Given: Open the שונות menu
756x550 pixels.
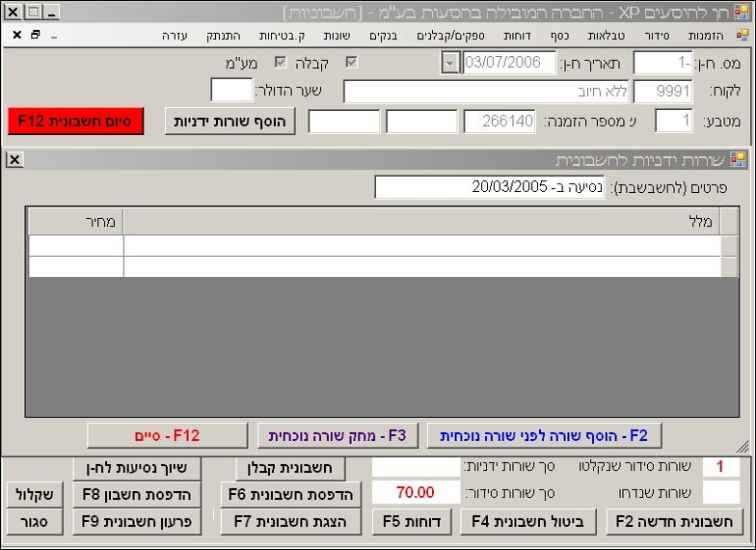Looking at the screenshot, I should tap(337, 36).
